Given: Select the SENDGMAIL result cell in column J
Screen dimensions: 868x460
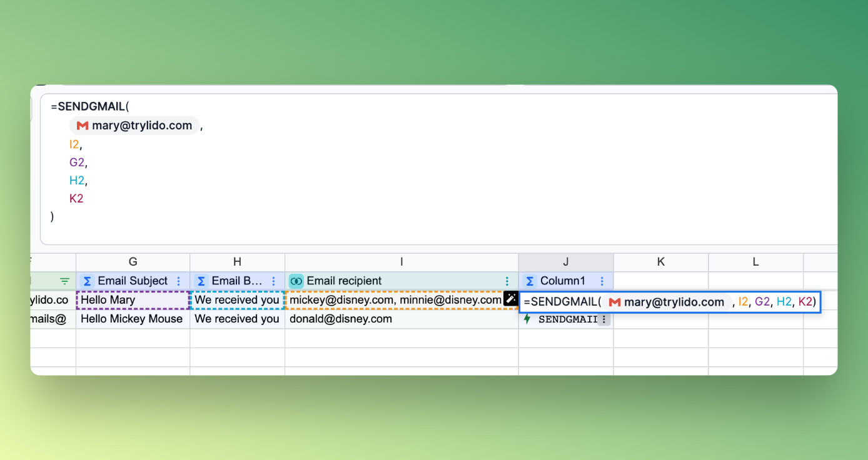Looking at the screenshot, I should (566, 319).
